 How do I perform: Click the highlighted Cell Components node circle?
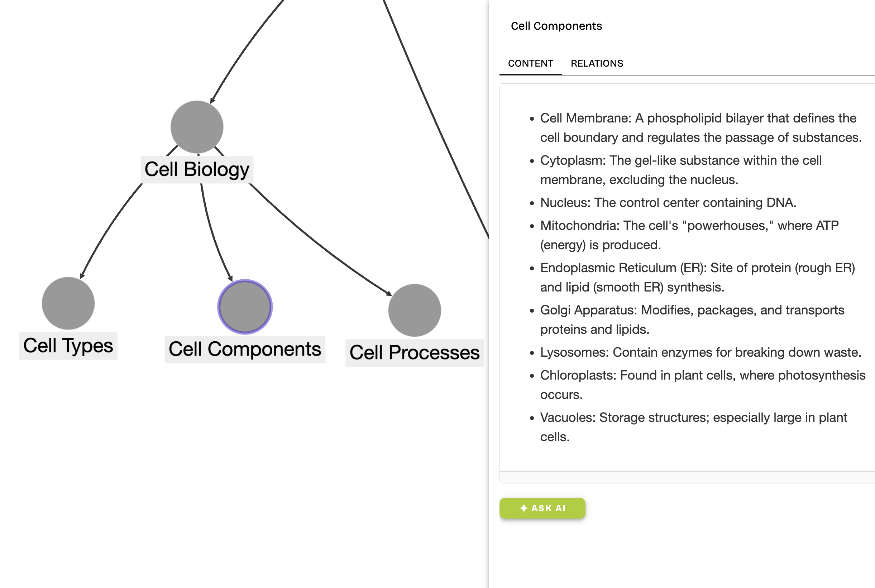pyautogui.click(x=245, y=307)
